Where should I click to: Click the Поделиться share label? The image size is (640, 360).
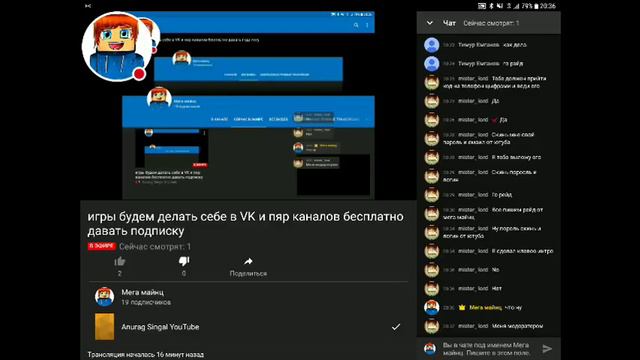pyautogui.click(x=248, y=273)
